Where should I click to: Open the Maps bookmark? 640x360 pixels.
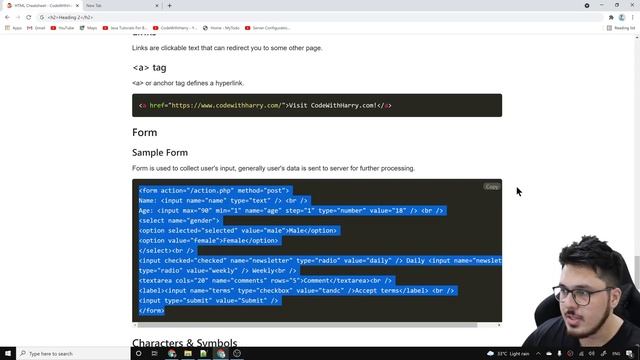[x=88, y=28]
